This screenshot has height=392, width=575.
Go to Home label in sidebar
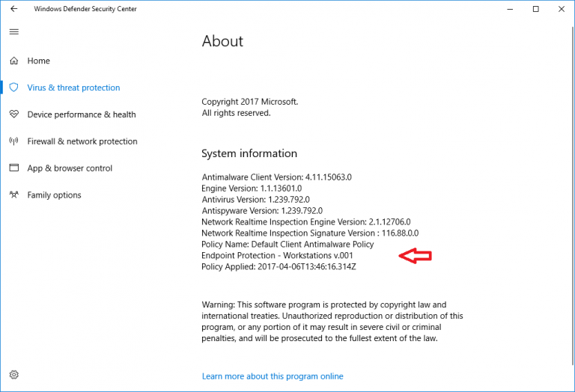point(39,61)
